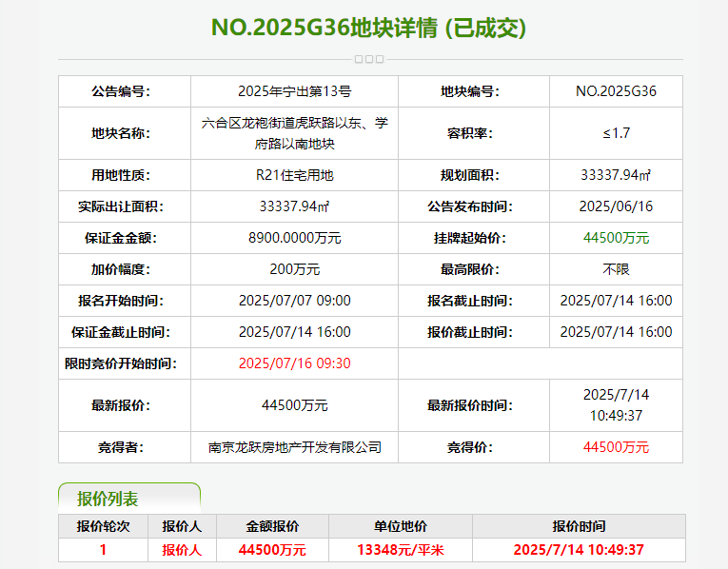Click the 报价人 column header
The image size is (728, 569).
tap(182, 526)
